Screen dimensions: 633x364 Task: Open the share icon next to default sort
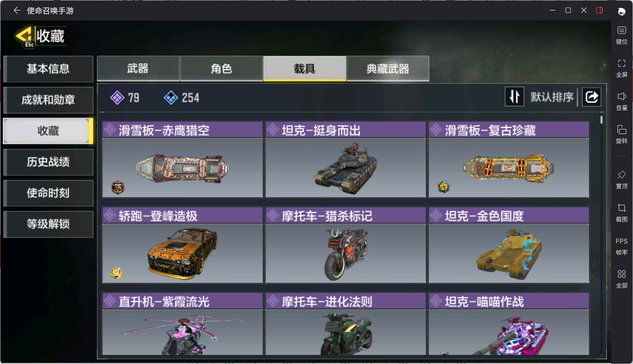point(592,97)
